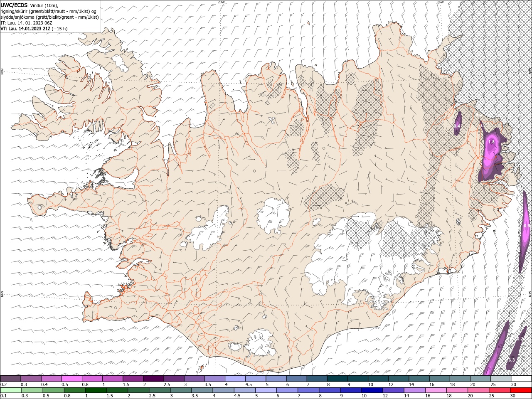Pick the bottom-row swatch labeled 0.5
Viewport: 532px width, 399px height.
pyautogui.click(x=53, y=390)
